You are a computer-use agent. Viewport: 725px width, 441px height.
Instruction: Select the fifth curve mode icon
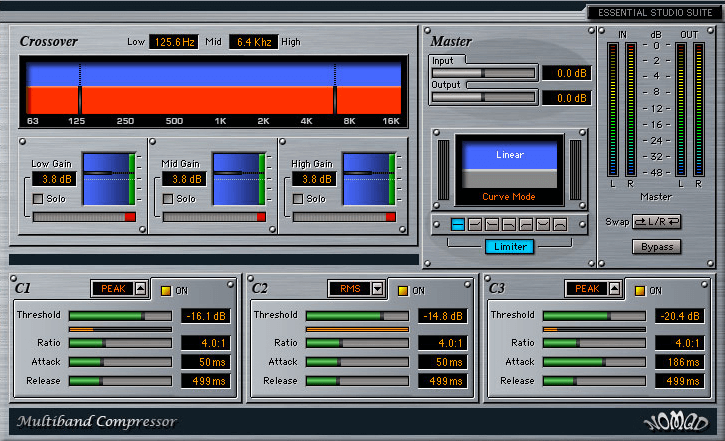pos(525,224)
